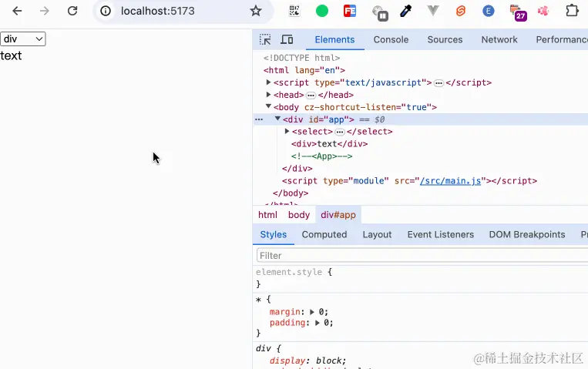The image size is (588, 369).
Task: Show collapsed content of select ellipsis
Action: pos(340,132)
